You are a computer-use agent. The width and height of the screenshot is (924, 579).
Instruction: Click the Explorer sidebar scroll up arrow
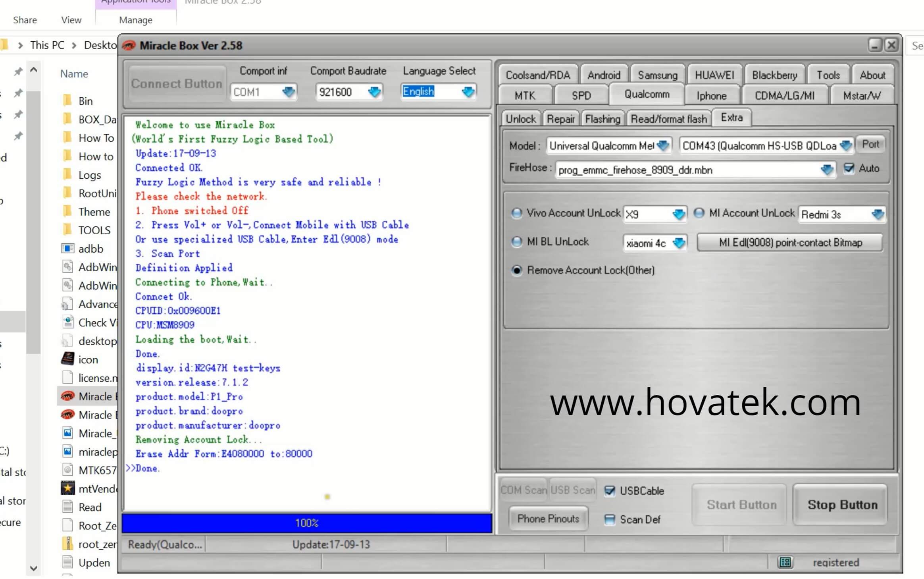click(x=34, y=70)
